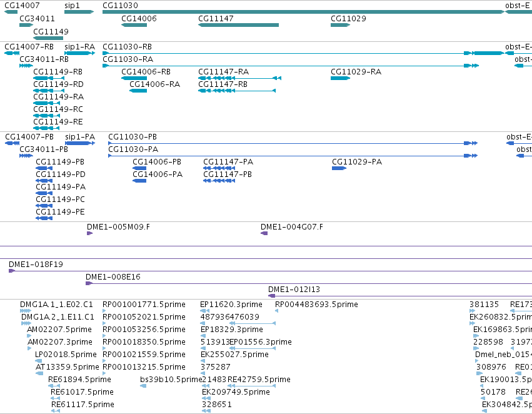532x414 pixels.
Task: Select protein CG11149-PD
Action: pos(61,174)
